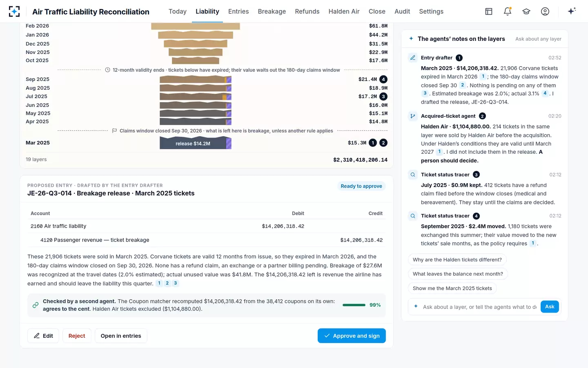The image size is (588, 368).
Task: Click Approve and sign button
Action: tap(352, 336)
